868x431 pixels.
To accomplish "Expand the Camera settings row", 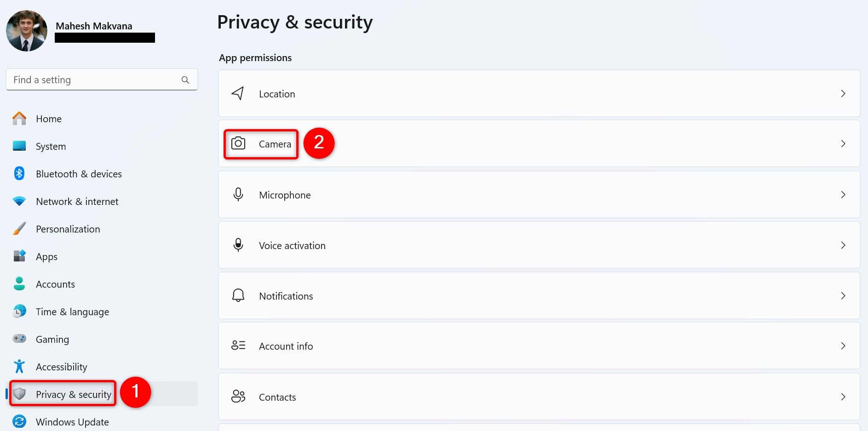I will [x=843, y=144].
